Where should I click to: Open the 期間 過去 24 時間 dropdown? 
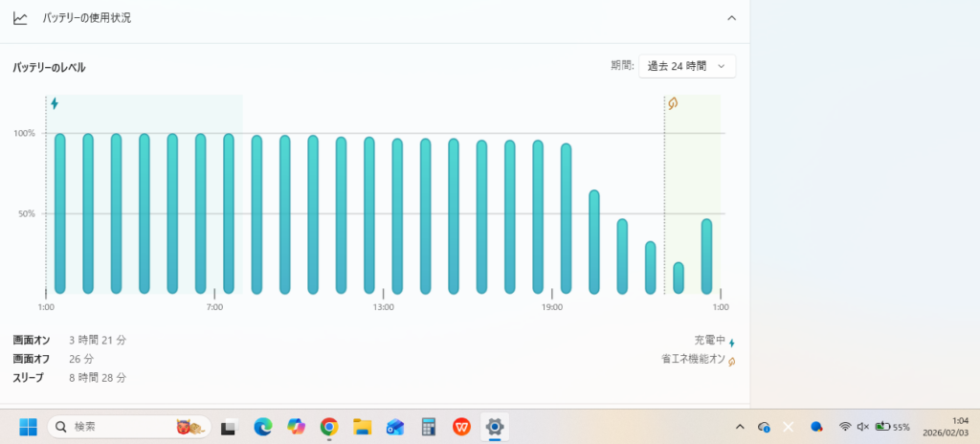tap(687, 66)
